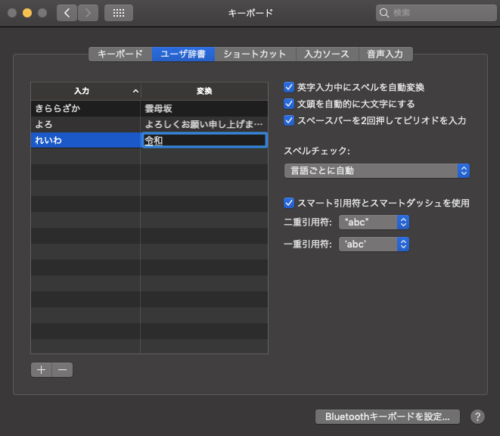500x436 pixels.
Task: Show all preferences grid icon
Action: (x=119, y=13)
